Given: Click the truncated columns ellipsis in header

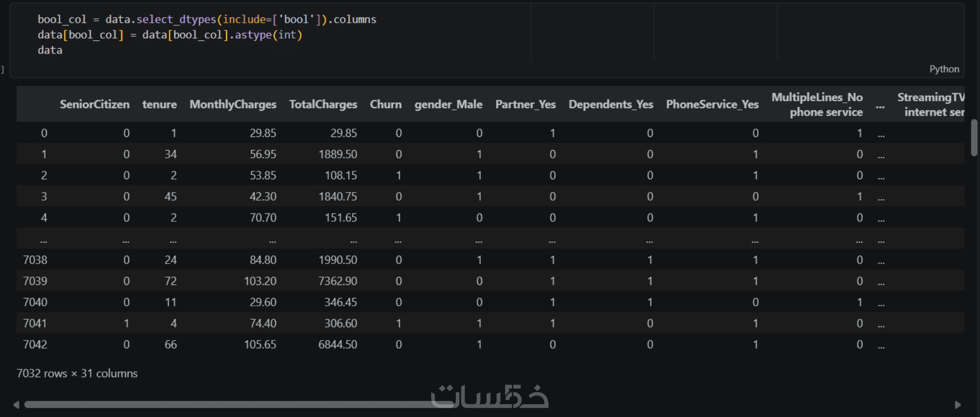Looking at the screenshot, I should pos(880,105).
